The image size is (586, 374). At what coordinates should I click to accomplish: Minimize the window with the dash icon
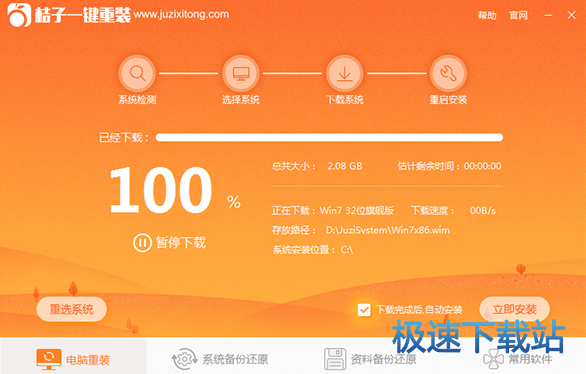pos(548,15)
